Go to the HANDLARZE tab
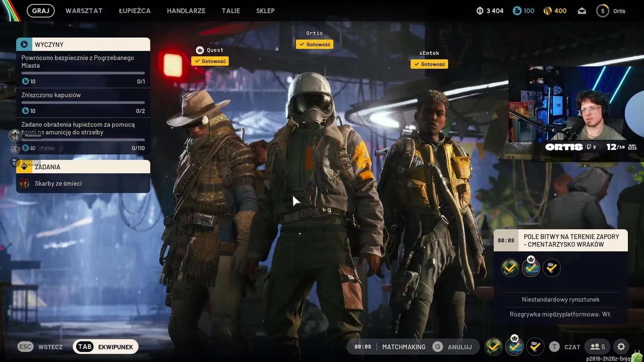 [186, 11]
